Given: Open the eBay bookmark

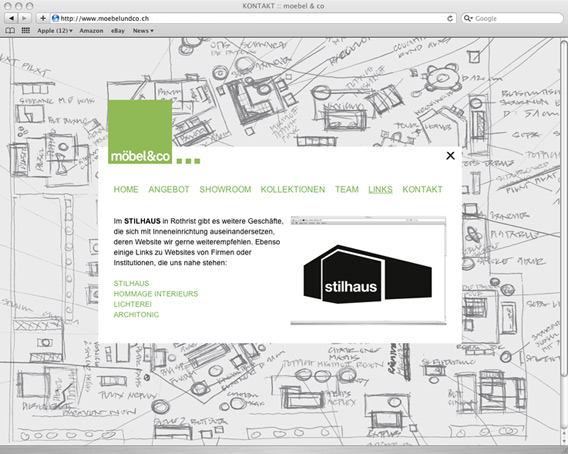Looking at the screenshot, I should [118, 31].
